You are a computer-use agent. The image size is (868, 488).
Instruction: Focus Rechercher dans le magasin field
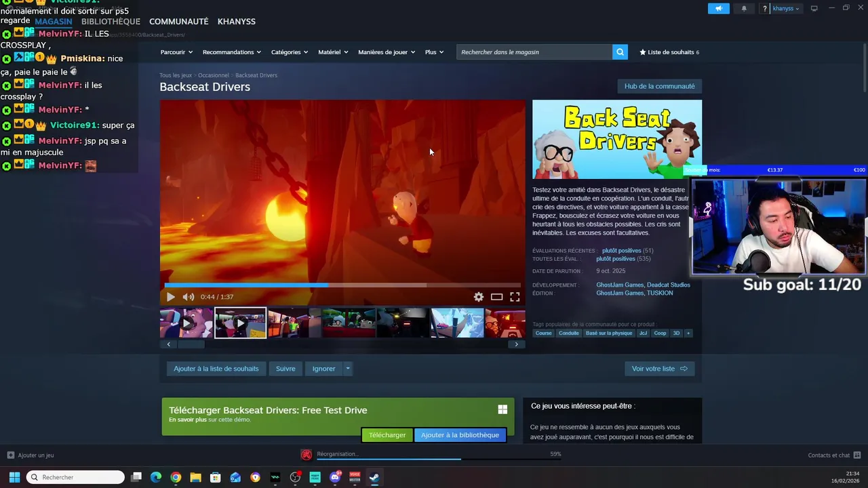(x=534, y=52)
